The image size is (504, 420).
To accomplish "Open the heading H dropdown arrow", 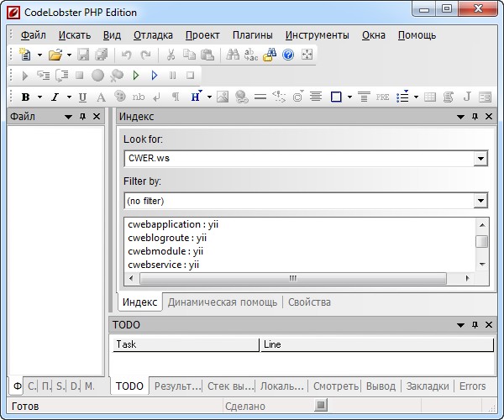I will [x=208, y=97].
